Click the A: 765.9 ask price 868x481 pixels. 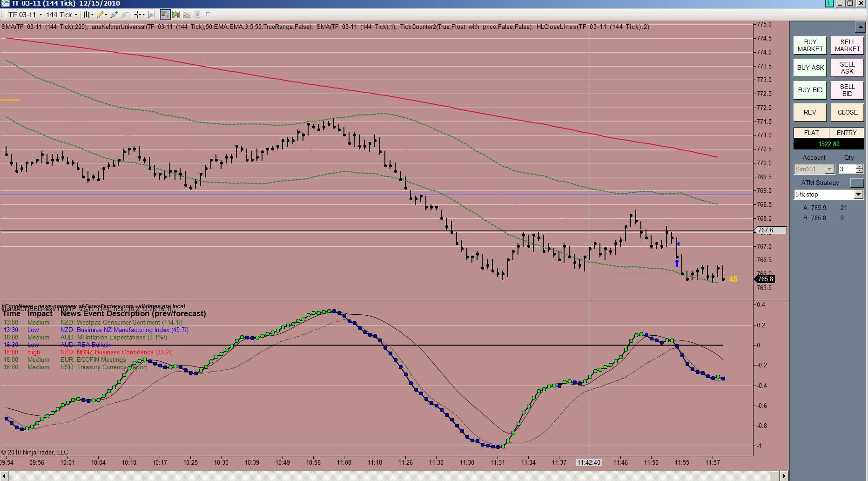pos(814,208)
